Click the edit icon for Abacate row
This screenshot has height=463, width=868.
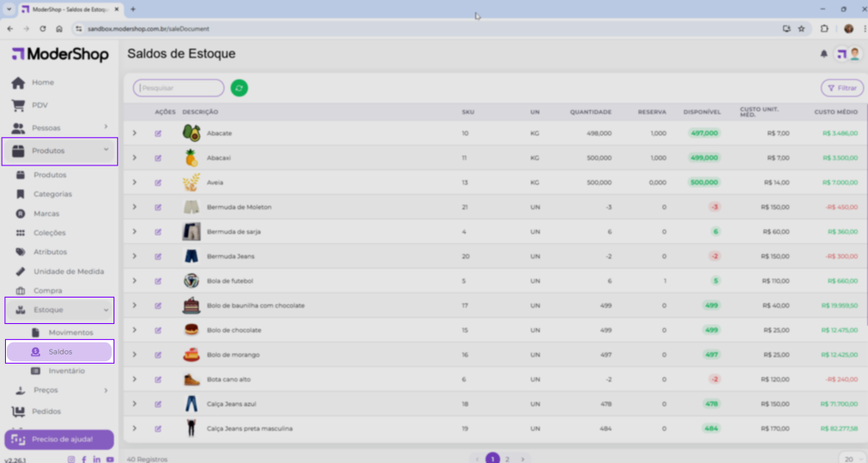[158, 134]
